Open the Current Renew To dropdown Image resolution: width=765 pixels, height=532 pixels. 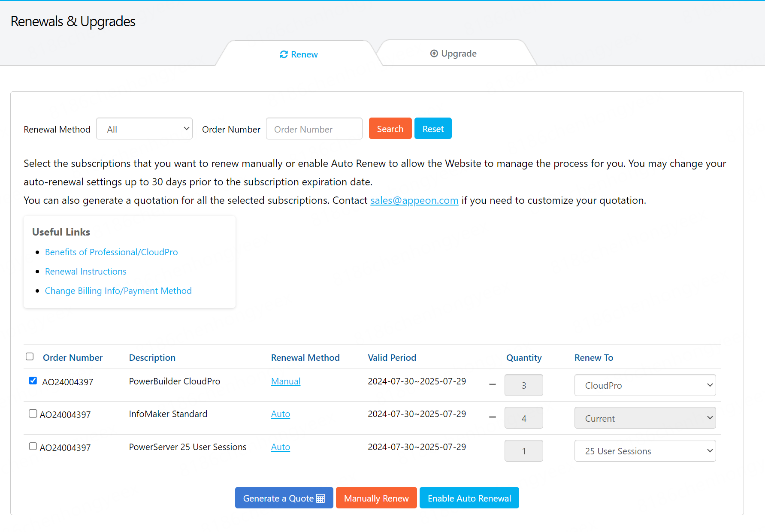click(645, 418)
